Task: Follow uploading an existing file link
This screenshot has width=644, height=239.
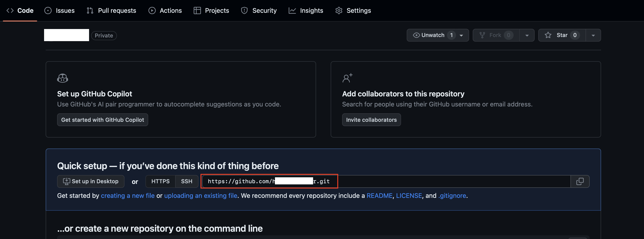Action: (x=201, y=196)
